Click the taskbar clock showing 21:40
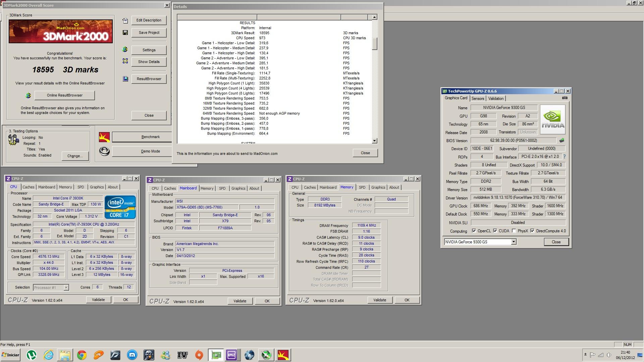Viewport: 644px width, 362px height. point(625,352)
